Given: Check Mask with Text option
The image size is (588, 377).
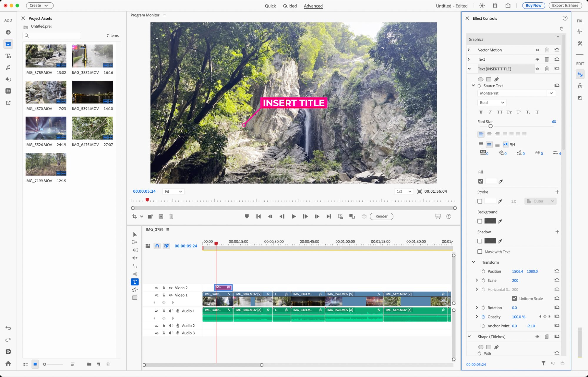Looking at the screenshot, I should (480, 252).
